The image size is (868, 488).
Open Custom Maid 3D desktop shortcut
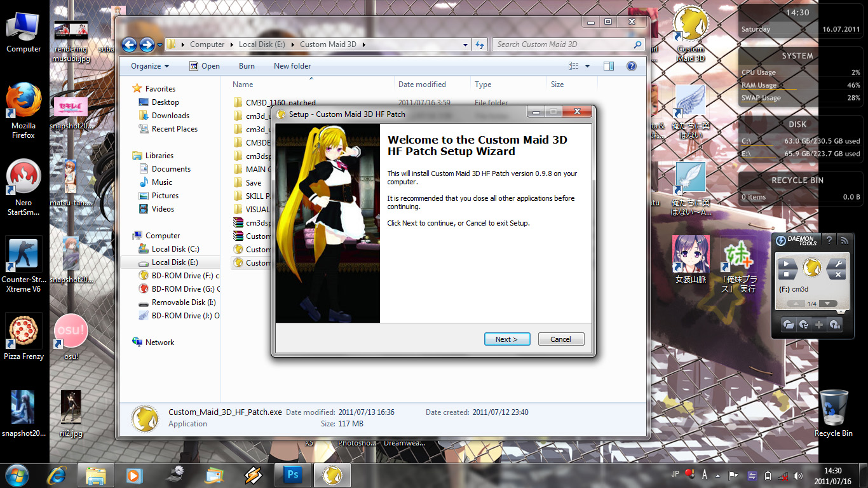(x=691, y=34)
